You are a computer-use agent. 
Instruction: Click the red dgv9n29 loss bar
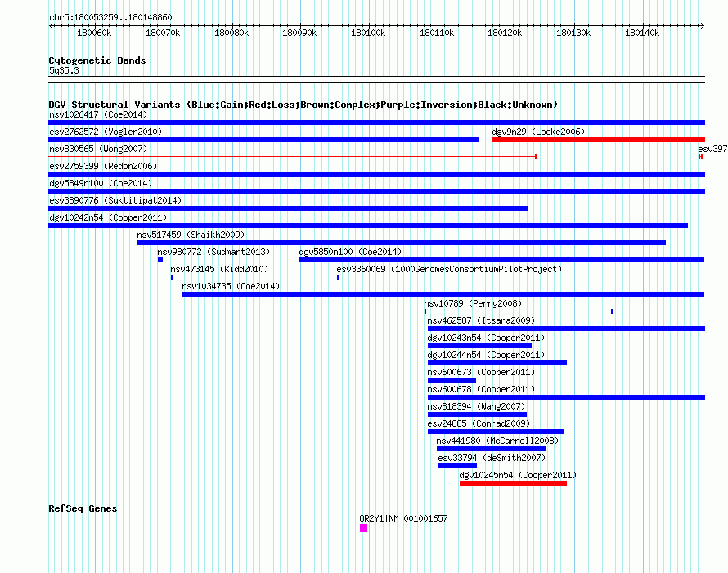coord(599,140)
